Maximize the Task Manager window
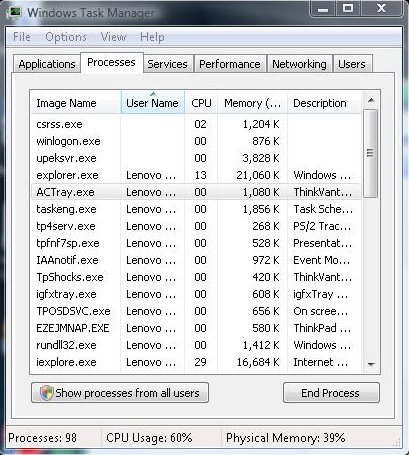The image size is (409, 455). [x=348, y=9]
